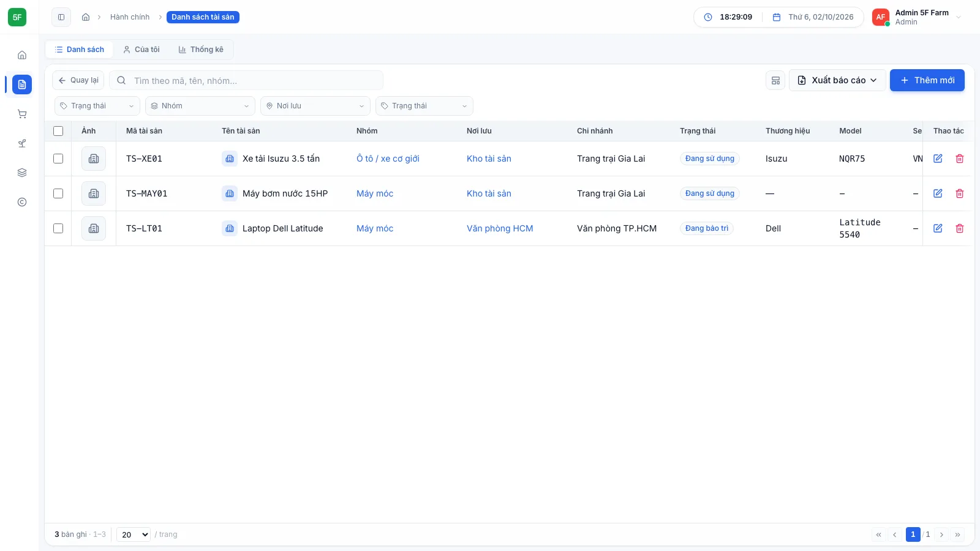
Task: Open the Admin 5F Farm user menu
Action: click(x=917, y=17)
